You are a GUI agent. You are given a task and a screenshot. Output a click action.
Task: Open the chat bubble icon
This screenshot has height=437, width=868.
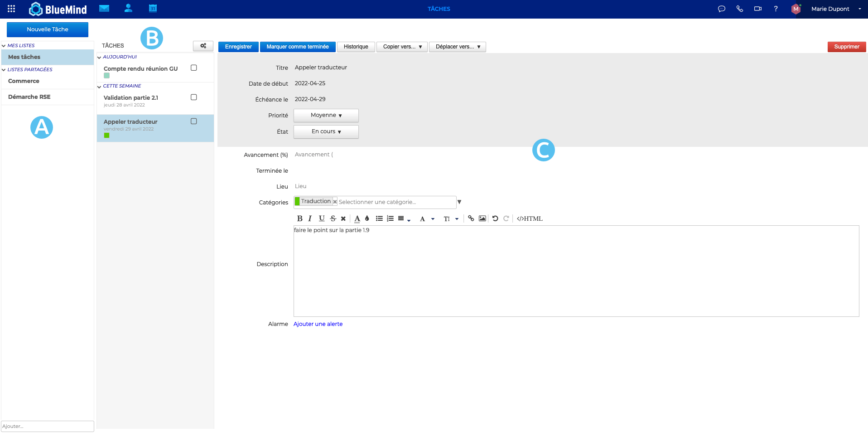click(722, 9)
